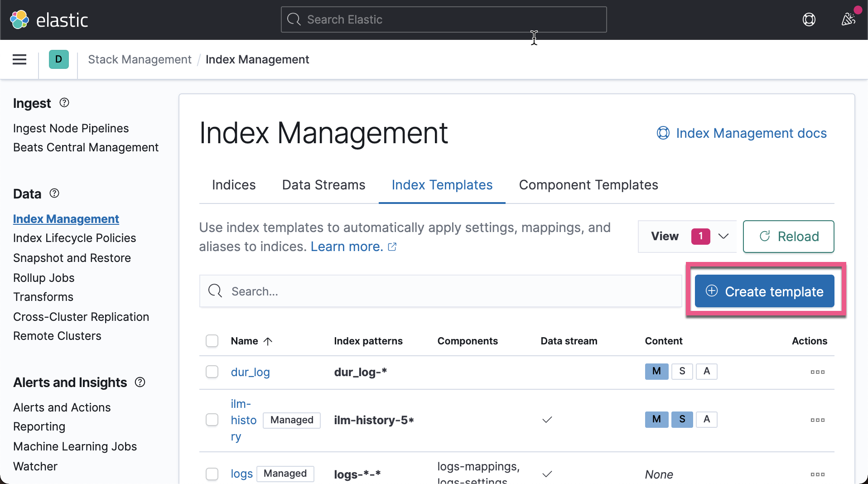868x484 pixels.
Task: Open the help menu in top bar
Action: pyautogui.click(x=809, y=19)
